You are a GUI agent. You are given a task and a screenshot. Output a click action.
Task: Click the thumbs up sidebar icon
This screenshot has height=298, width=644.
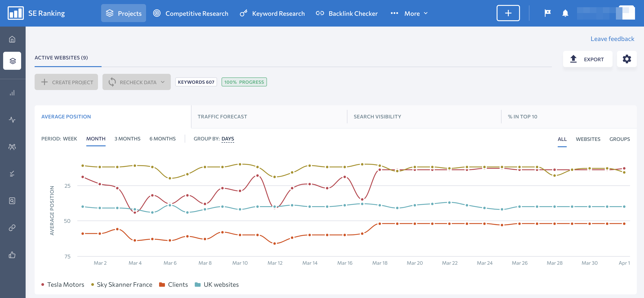12,255
